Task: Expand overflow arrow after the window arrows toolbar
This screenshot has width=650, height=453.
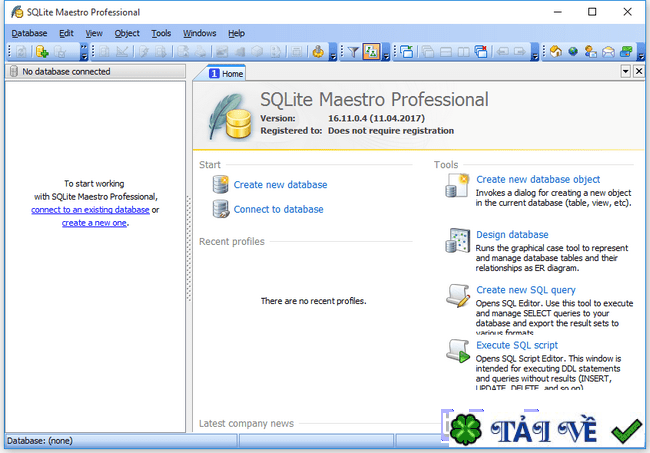Action: 535,52
